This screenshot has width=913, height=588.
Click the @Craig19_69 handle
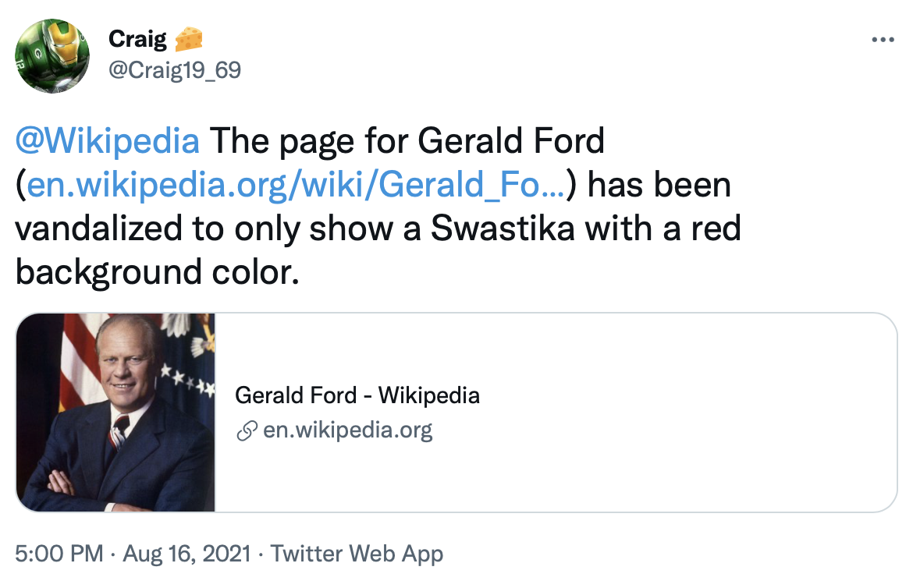pyautogui.click(x=175, y=70)
